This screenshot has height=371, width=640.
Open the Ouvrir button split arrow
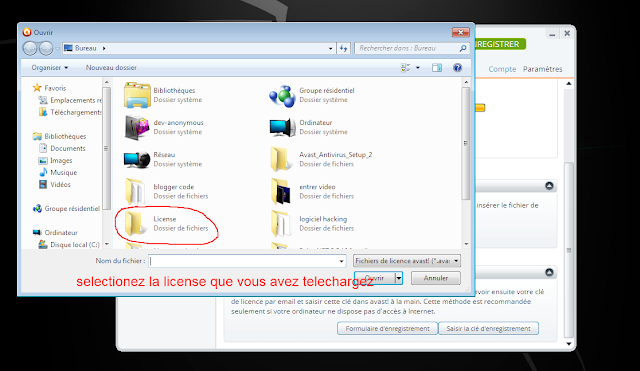[399, 278]
